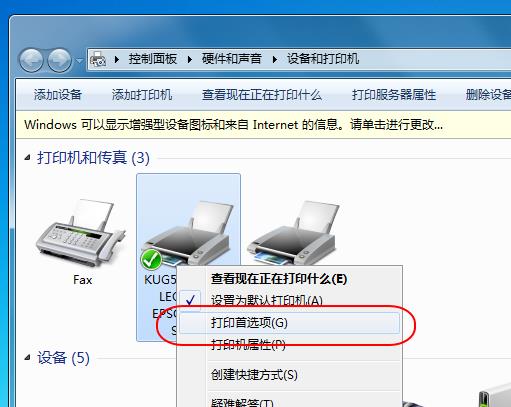
Task: Choose 打印首选项(G) from context menu
Action: click(x=289, y=323)
